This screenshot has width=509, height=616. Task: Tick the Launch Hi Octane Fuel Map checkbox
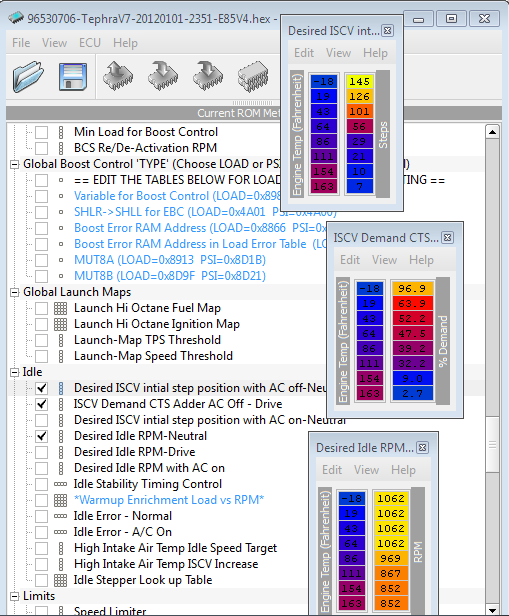tap(42, 308)
